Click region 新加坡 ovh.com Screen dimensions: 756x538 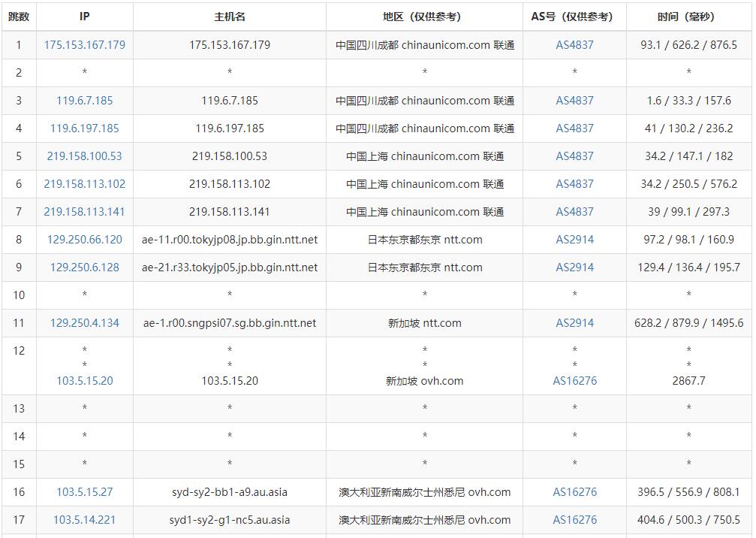pos(424,381)
